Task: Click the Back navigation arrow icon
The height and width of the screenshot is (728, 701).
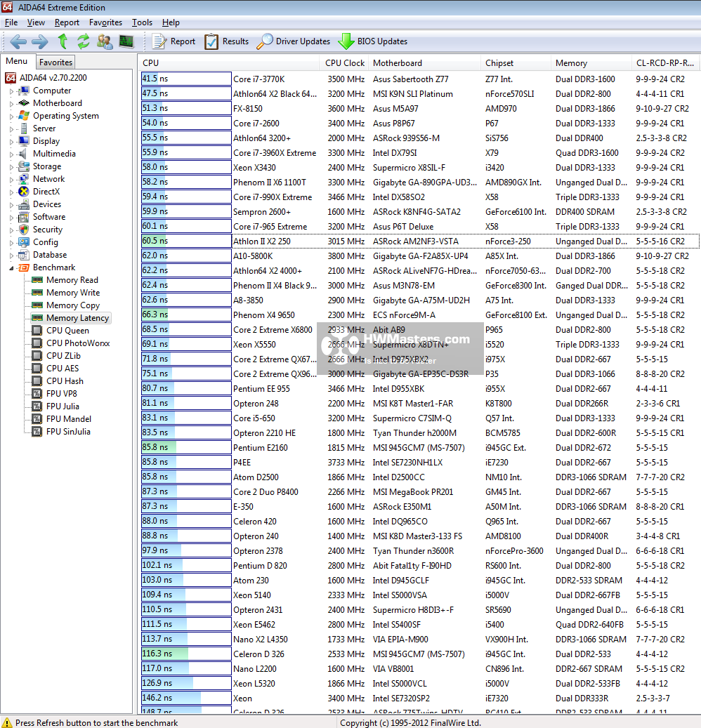Action: click(x=18, y=42)
